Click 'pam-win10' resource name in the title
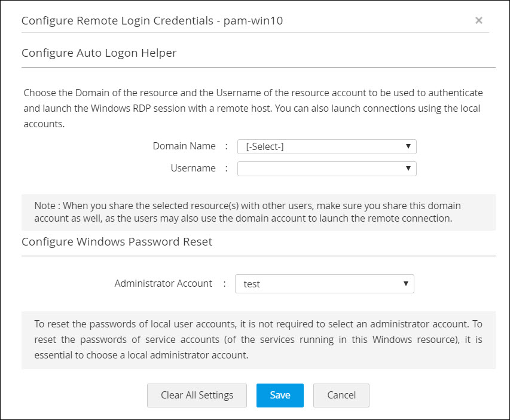Viewport: 510px width, 420px height. tap(253, 21)
